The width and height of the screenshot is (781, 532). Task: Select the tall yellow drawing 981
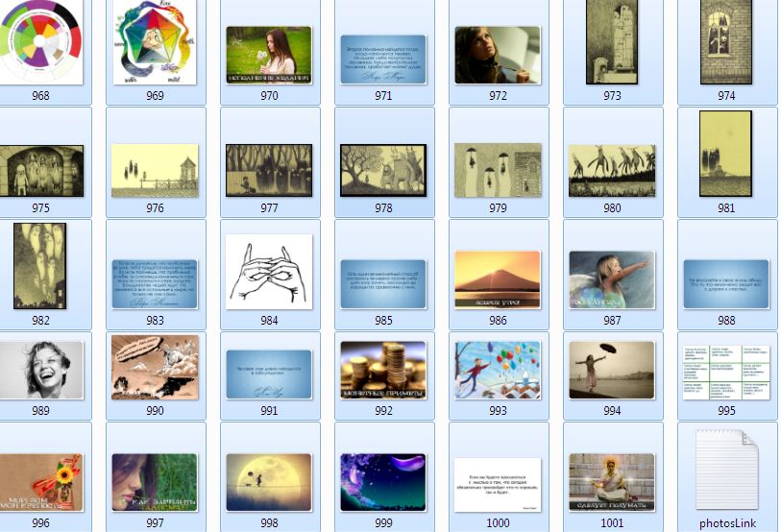[x=725, y=154]
